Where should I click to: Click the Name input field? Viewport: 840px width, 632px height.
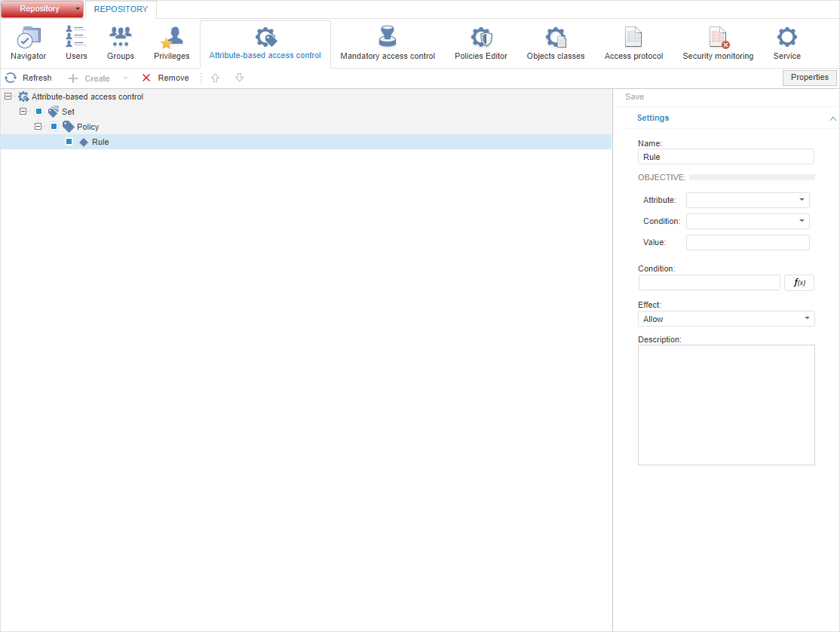pos(725,157)
